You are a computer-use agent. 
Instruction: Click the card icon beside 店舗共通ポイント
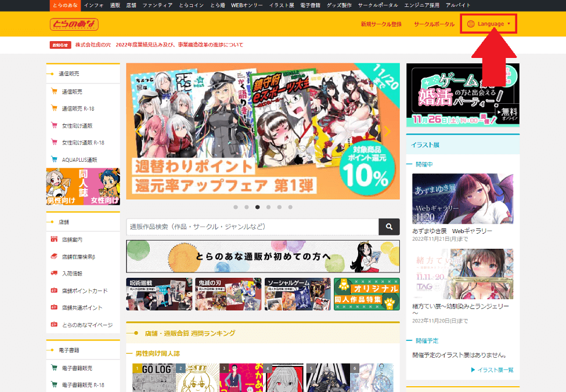click(x=54, y=307)
